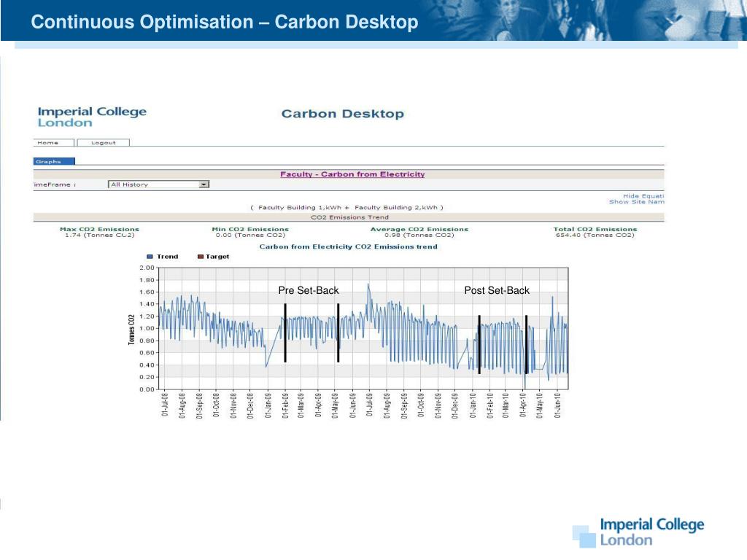Click the Carbon Desktop page heading
This screenshot has height=560, width=747.
[x=343, y=114]
